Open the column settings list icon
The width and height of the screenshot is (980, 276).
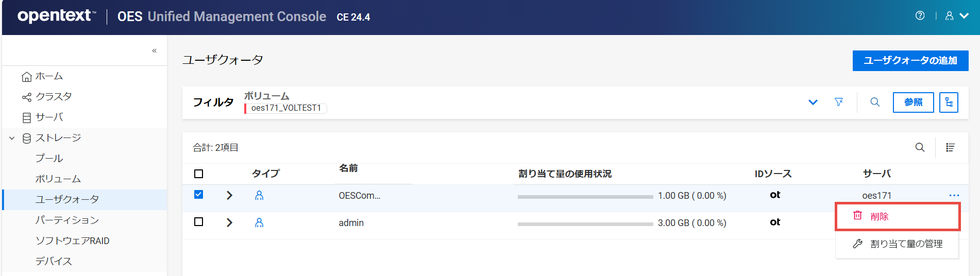tap(950, 148)
